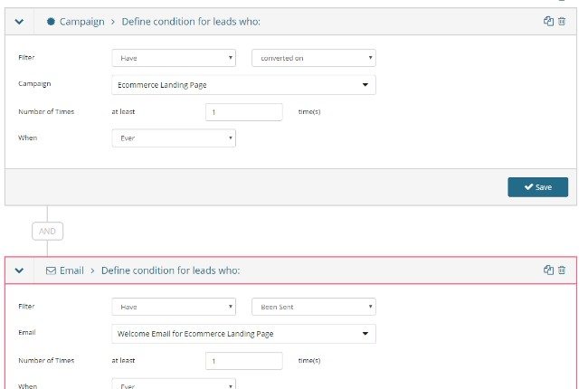Open the Campaign filter 'Have' dropdown
This screenshot has height=389, width=588.
pyautogui.click(x=174, y=58)
